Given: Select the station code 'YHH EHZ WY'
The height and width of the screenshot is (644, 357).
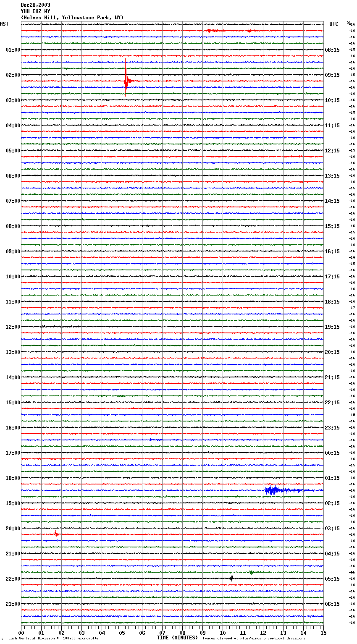Looking at the screenshot, I should (35, 11).
